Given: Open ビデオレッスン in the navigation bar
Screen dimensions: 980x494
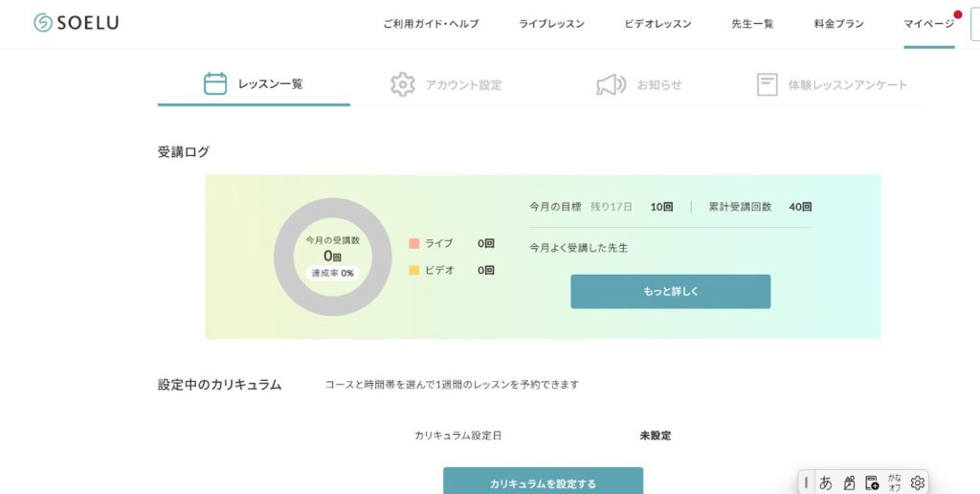Looking at the screenshot, I should (657, 23).
